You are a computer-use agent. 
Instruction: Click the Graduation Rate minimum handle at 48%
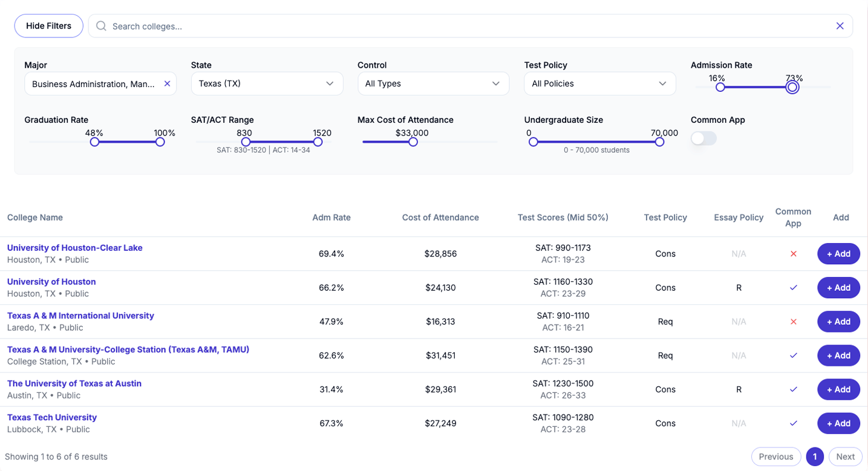point(94,142)
